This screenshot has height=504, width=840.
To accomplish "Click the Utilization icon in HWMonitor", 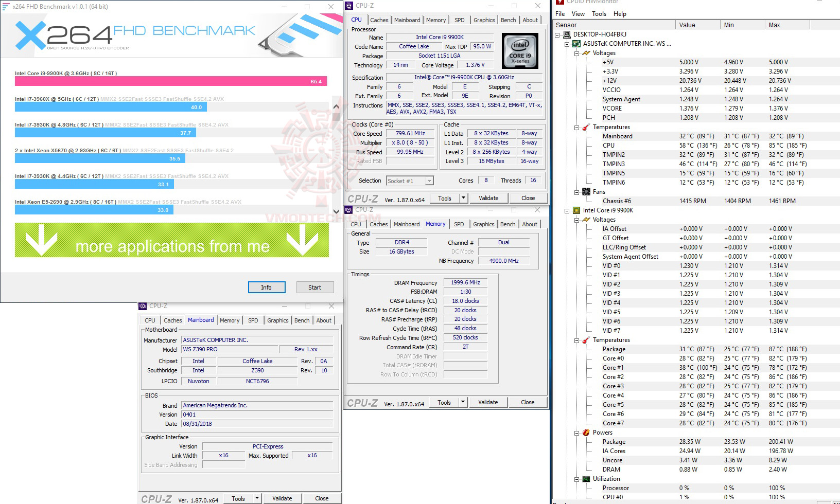I will pyautogui.click(x=586, y=479).
